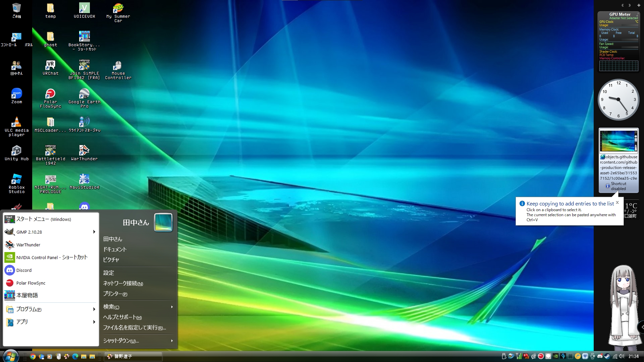Click the Steam tray icon
The image size is (644, 362).
[607, 356]
